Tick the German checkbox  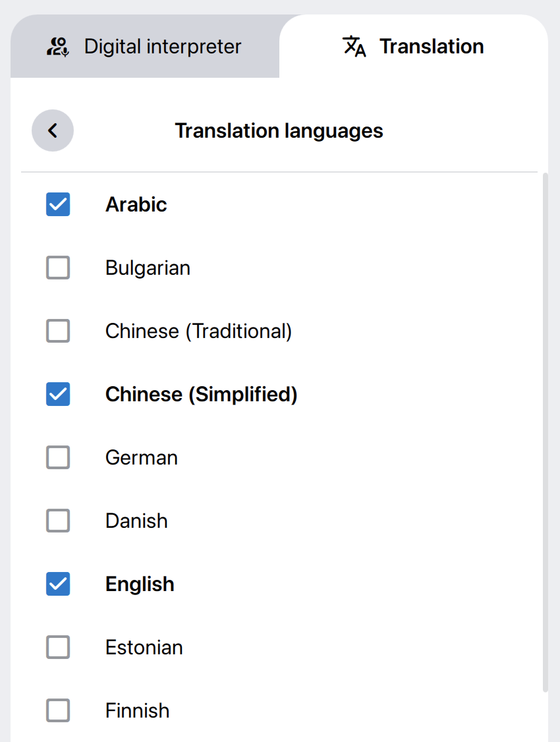58,457
